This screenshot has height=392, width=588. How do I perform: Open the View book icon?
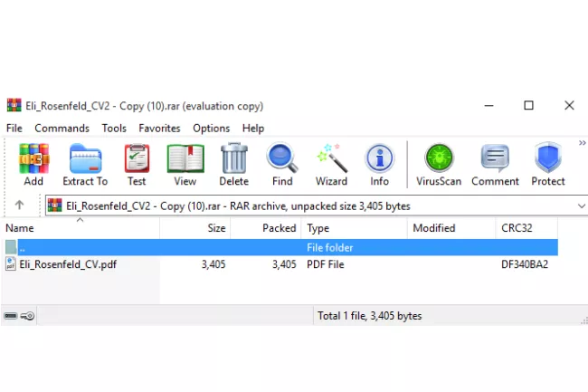point(185,158)
